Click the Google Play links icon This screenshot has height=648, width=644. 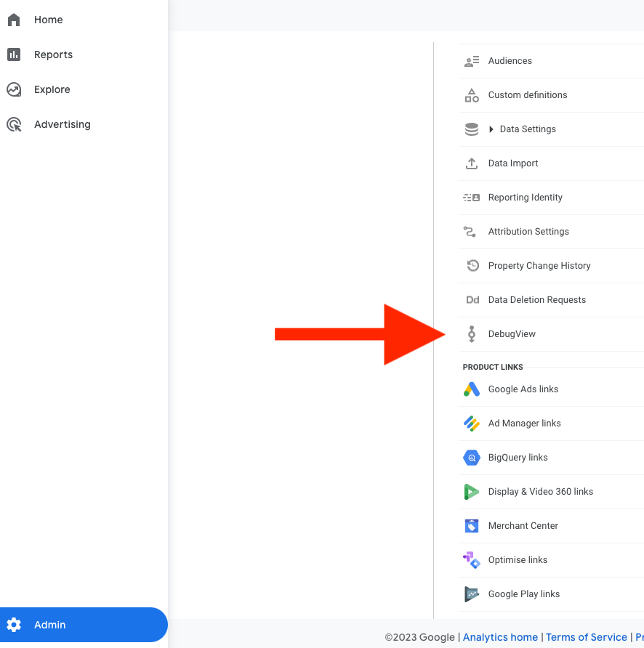coord(472,594)
